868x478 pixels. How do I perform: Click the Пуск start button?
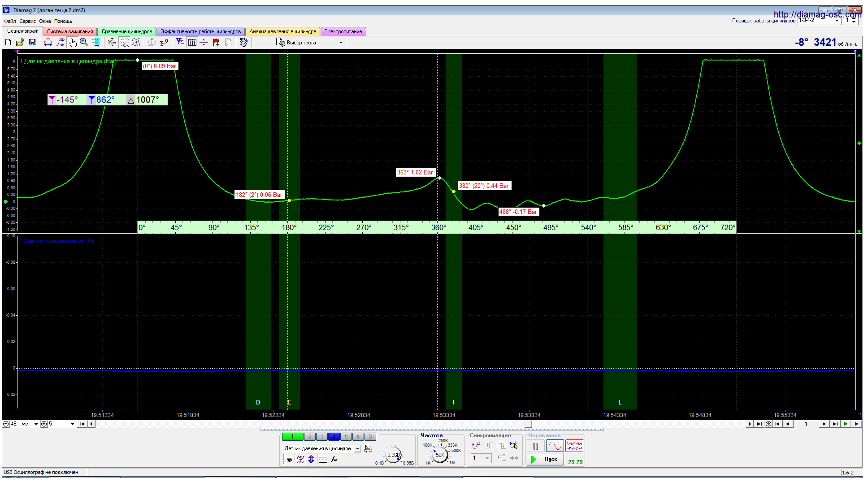coord(545,459)
